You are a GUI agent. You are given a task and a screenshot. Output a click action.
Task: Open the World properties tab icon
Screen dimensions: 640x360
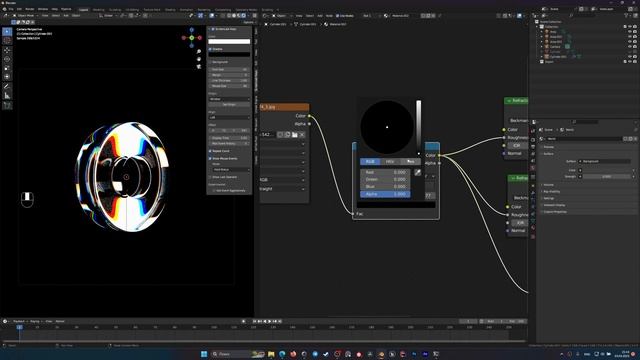tap(533, 168)
